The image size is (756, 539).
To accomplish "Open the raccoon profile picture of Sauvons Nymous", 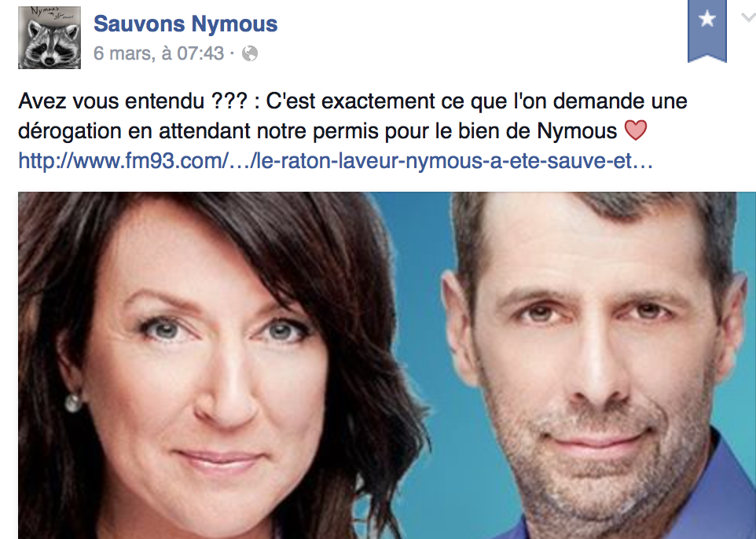I will [x=50, y=38].
